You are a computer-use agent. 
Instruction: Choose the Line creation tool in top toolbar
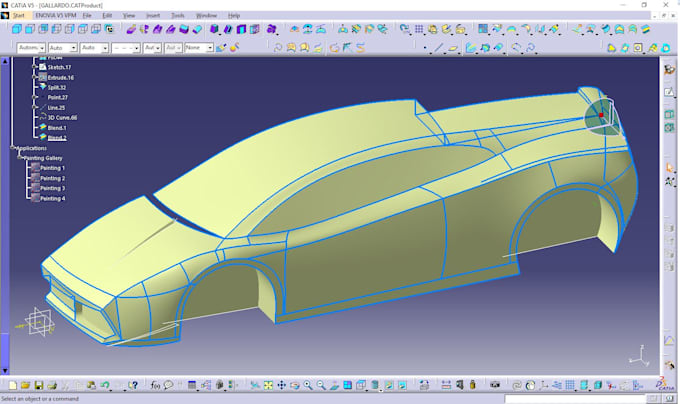click(x=439, y=48)
